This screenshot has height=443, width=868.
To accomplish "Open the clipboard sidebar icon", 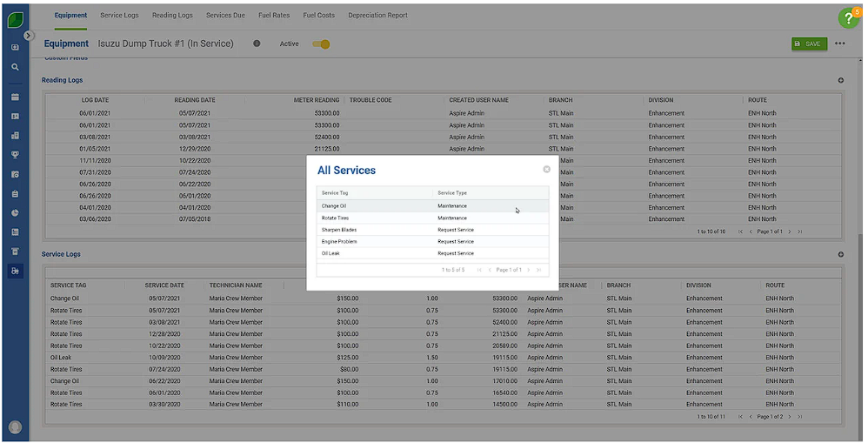I will (15, 194).
